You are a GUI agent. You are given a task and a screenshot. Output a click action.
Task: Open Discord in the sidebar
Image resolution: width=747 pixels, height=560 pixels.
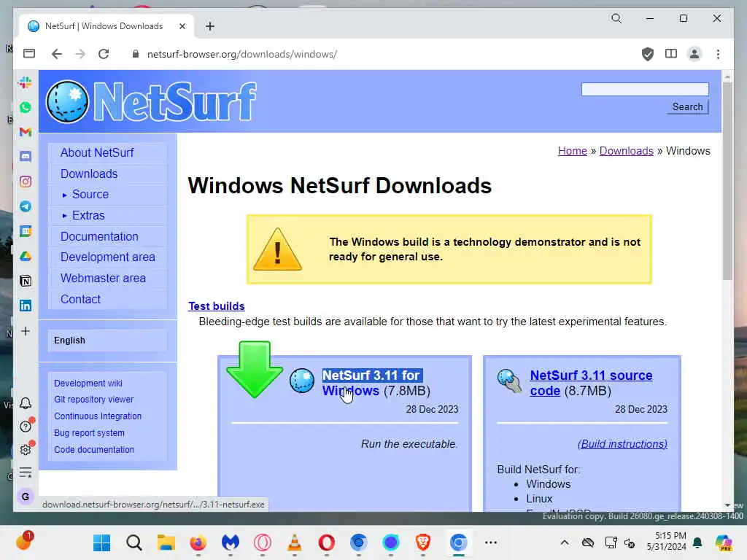point(26,157)
